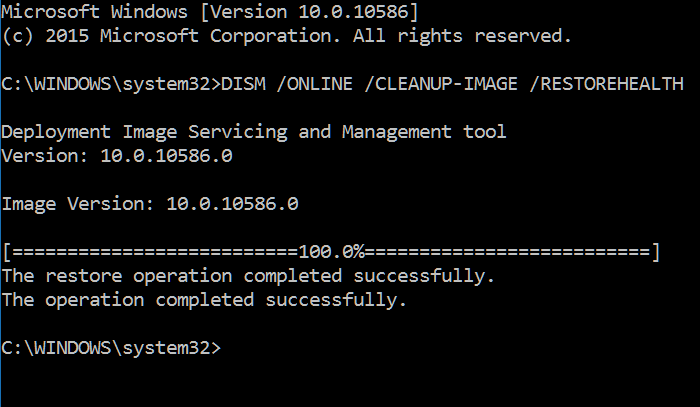Click the empty prompt after C:\WINDOWS\system32>
This screenshot has height=407, width=700.
pos(232,348)
